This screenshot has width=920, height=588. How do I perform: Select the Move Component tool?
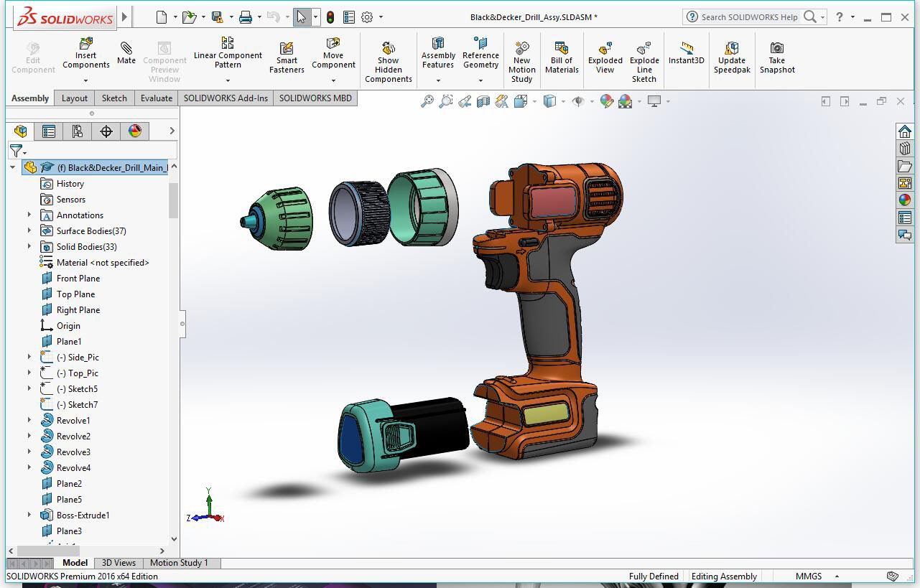[x=333, y=54]
